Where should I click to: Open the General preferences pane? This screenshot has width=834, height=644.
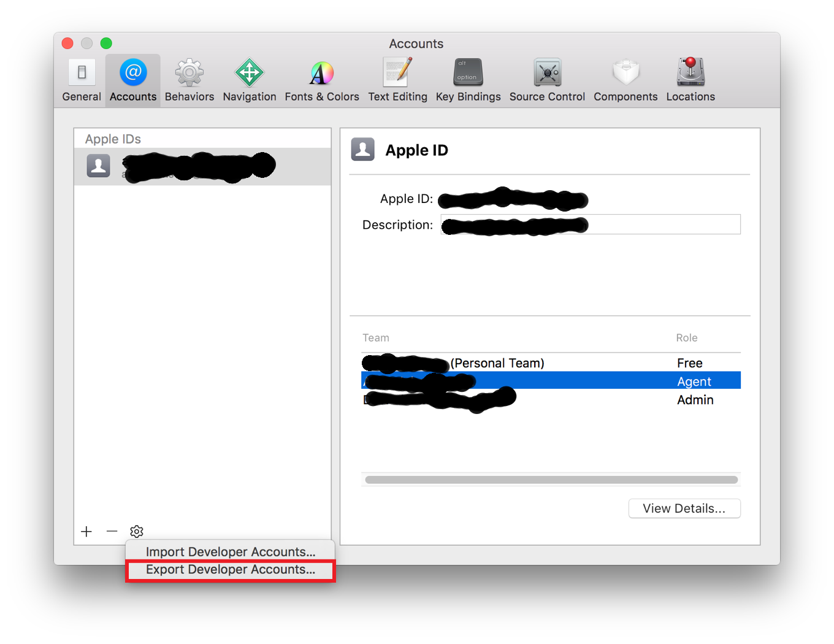point(82,80)
